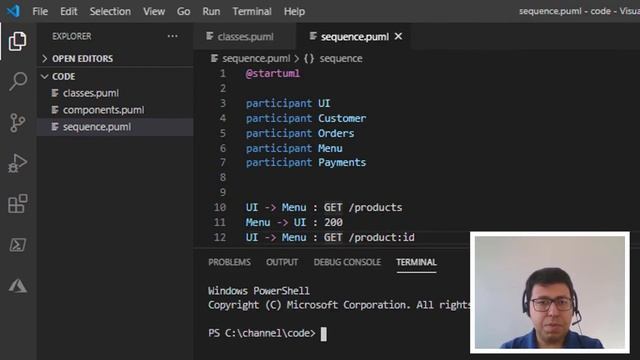Select the sequence.puml editor tab

point(353,37)
